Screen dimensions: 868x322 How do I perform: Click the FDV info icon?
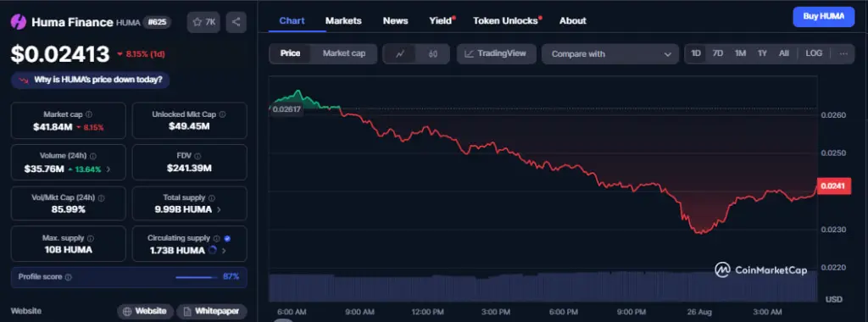coord(198,157)
